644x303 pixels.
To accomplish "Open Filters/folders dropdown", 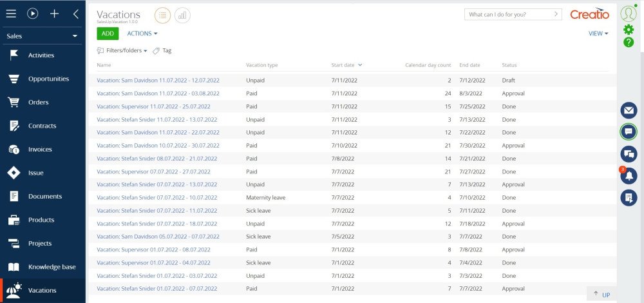I will 122,50.
